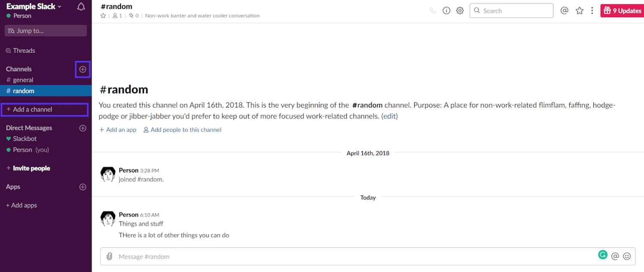Click the phone icon to start a call
The width and height of the screenshot is (644, 272).
(433, 10)
